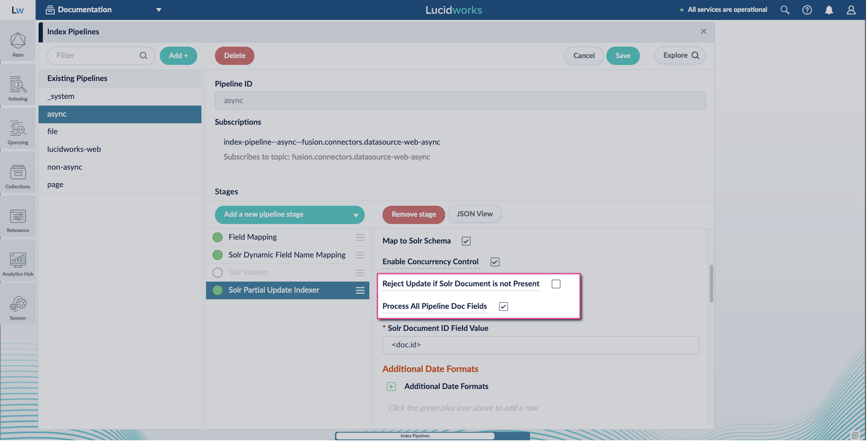The height and width of the screenshot is (442, 868).
Task: Select the Field Mapping stage
Action: coord(287,237)
